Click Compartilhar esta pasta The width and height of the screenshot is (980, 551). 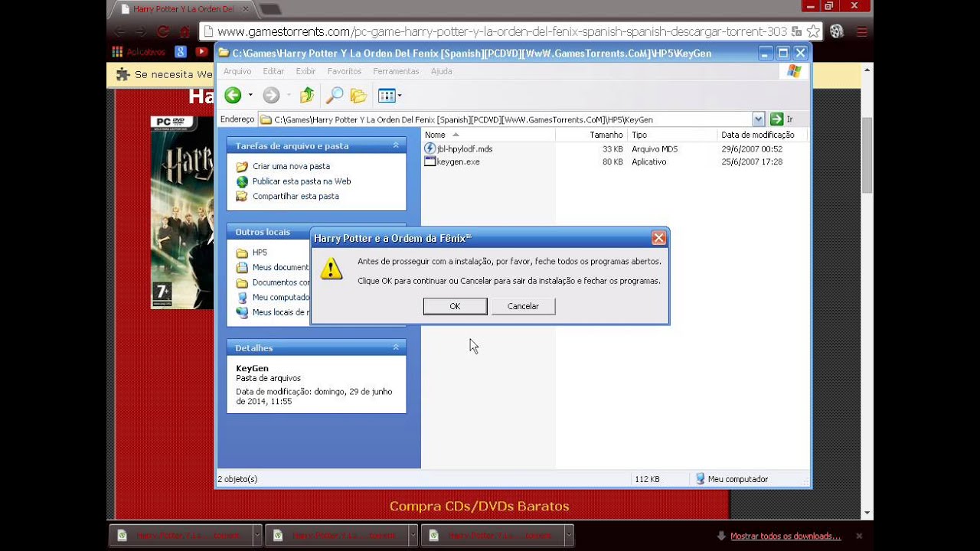(296, 196)
